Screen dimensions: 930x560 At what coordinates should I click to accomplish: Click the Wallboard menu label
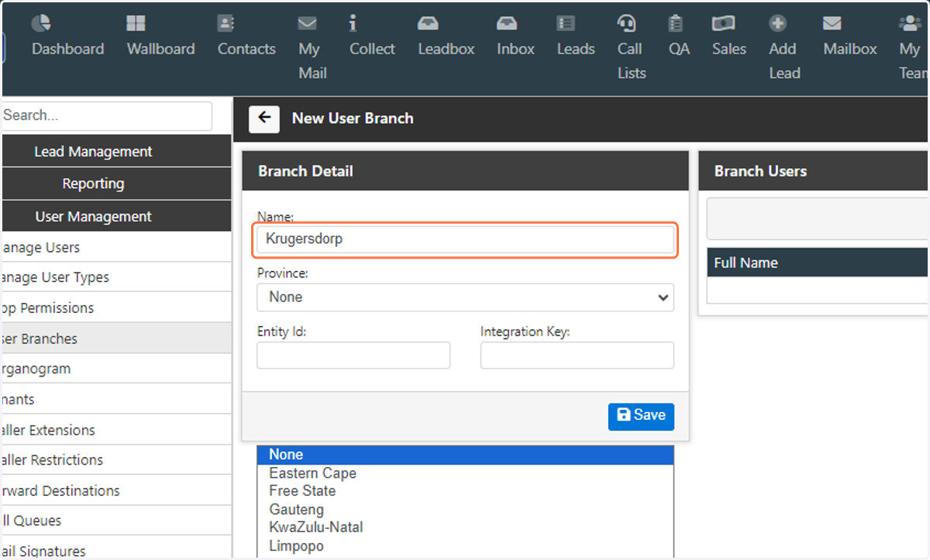click(x=161, y=49)
